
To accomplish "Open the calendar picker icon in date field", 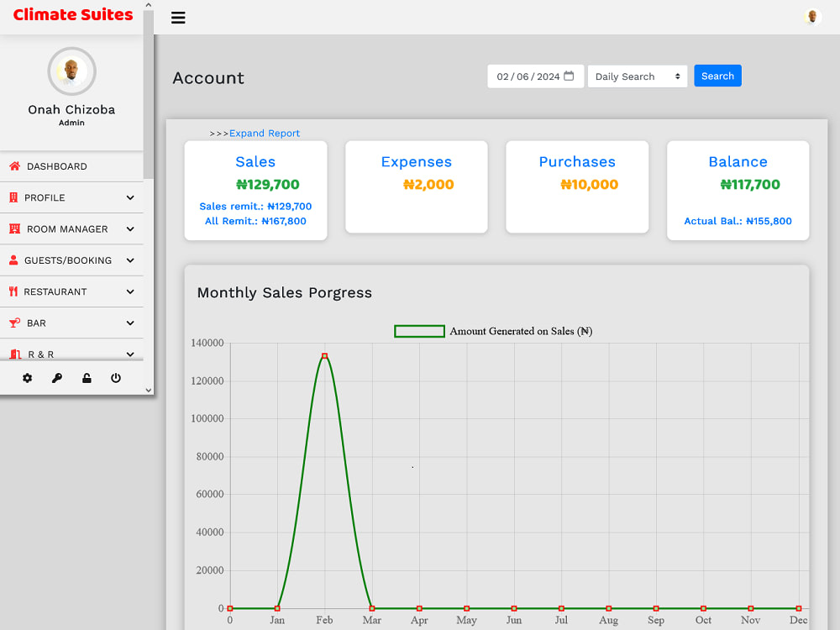I will tap(569, 76).
